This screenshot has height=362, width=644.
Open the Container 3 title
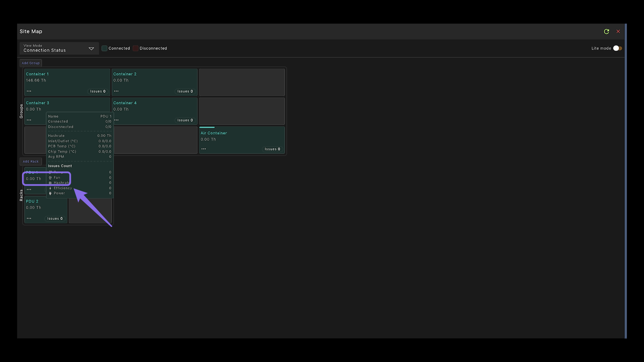38,103
